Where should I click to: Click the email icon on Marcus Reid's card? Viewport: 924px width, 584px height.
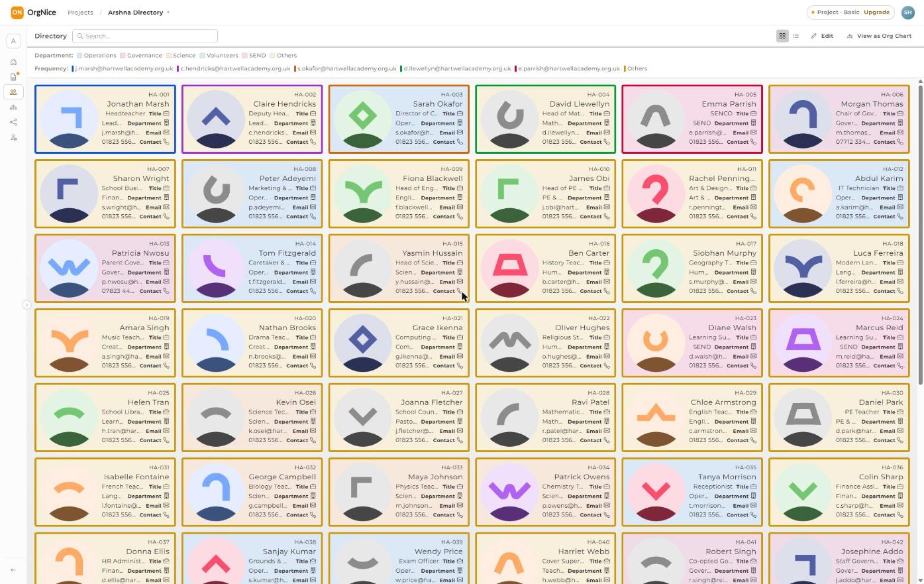pyautogui.click(x=901, y=356)
